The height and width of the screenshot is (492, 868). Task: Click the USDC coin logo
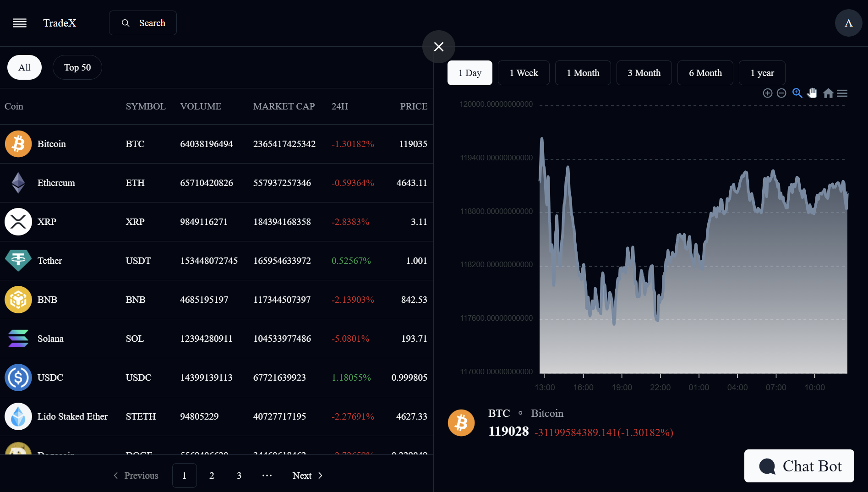tap(18, 377)
